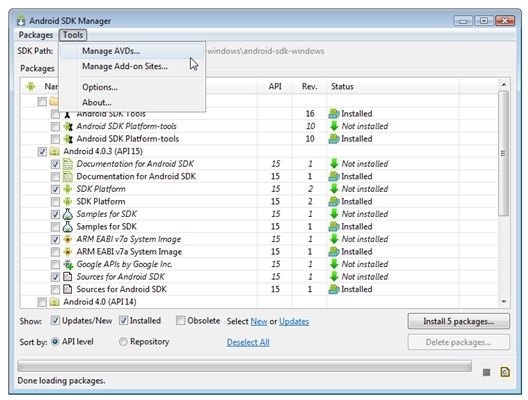Click the Android SDK Manager title bar icon
This screenshot has width=528, height=400.
pyautogui.click(x=21, y=21)
